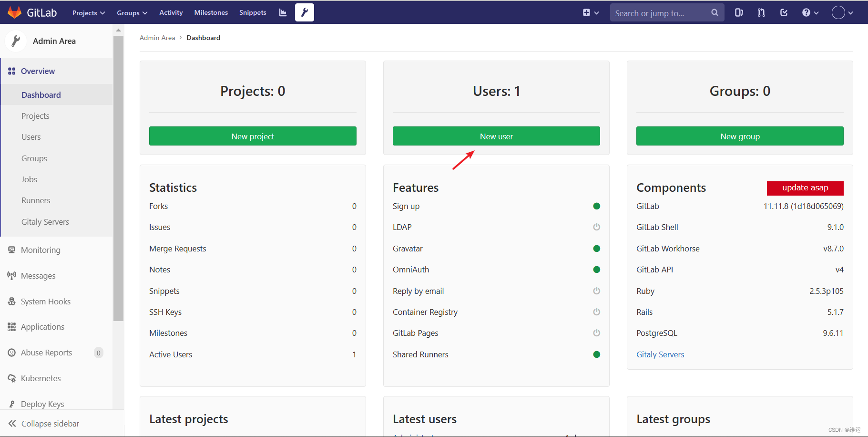The width and height of the screenshot is (868, 437).
Task: Click the GitLab fox logo
Action: pyautogui.click(x=15, y=12)
